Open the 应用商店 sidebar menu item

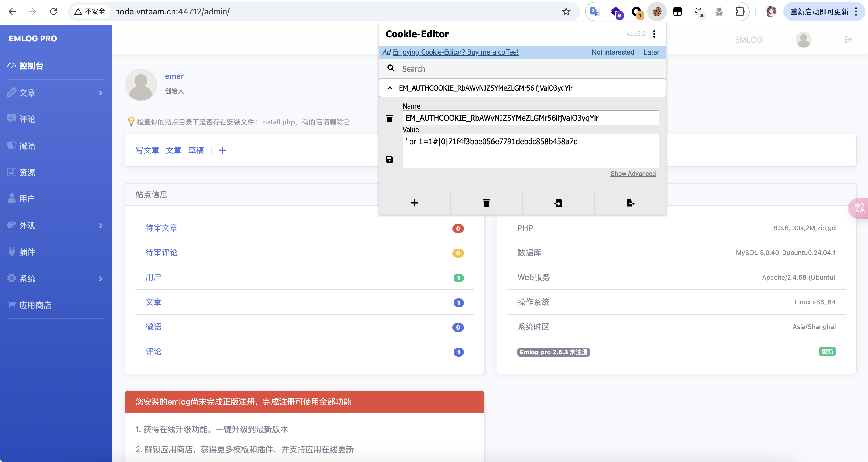pyautogui.click(x=35, y=305)
